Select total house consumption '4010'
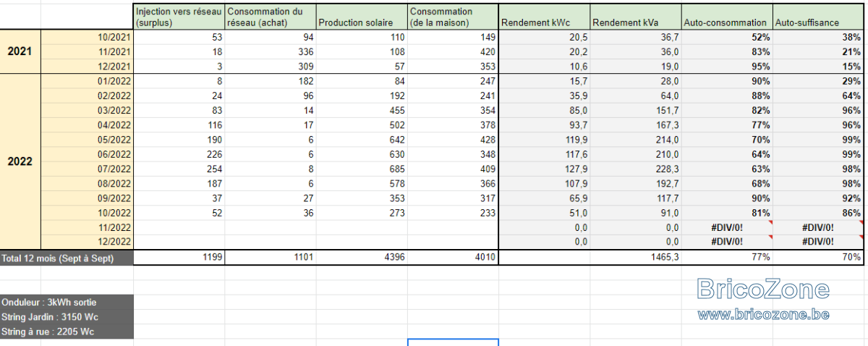Image resolution: width=868 pixels, height=346 pixels. click(x=453, y=257)
